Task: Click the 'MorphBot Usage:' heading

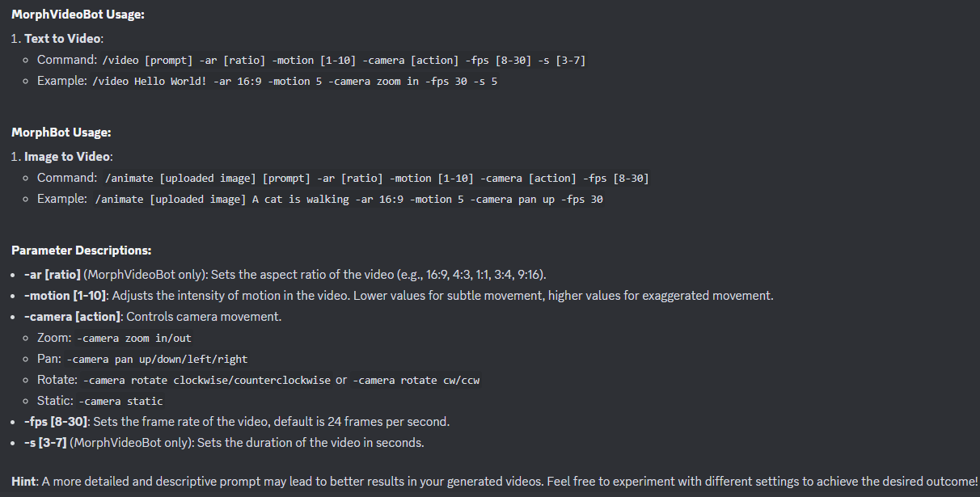Action: coord(61,133)
